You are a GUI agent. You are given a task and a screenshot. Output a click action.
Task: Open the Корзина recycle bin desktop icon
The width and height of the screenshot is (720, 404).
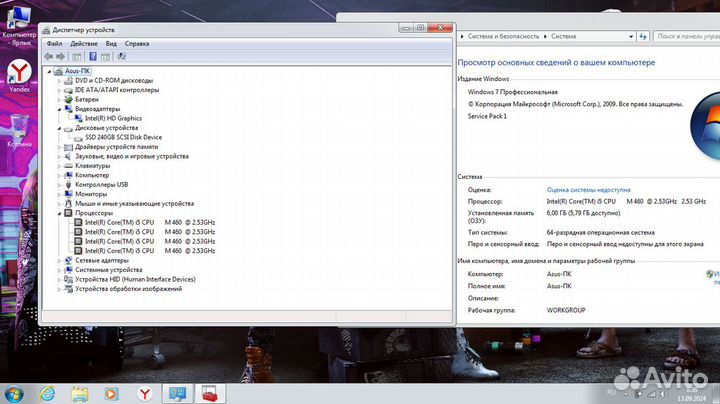pyautogui.click(x=19, y=131)
